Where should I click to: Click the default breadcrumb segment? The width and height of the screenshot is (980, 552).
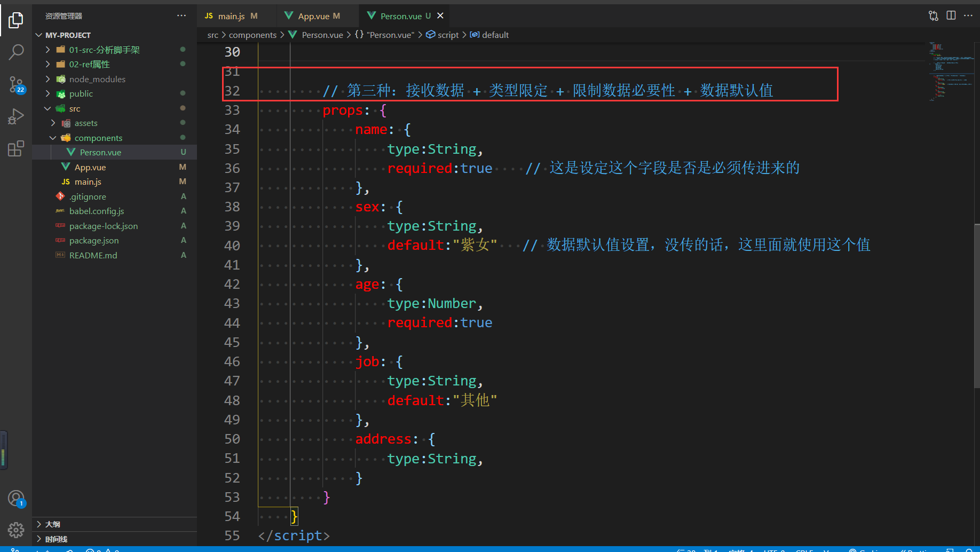[x=489, y=35]
